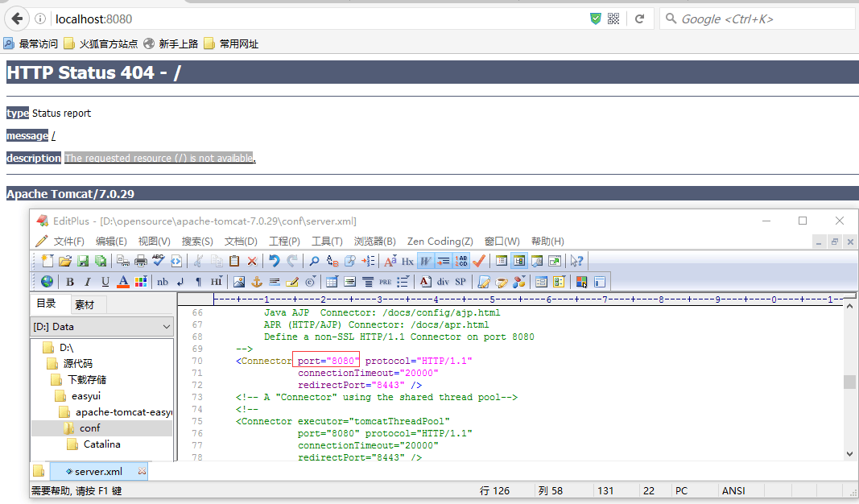This screenshot has height=504, width=859.
Task: Save the document with the floppy icon
Action: coord(83,262)
